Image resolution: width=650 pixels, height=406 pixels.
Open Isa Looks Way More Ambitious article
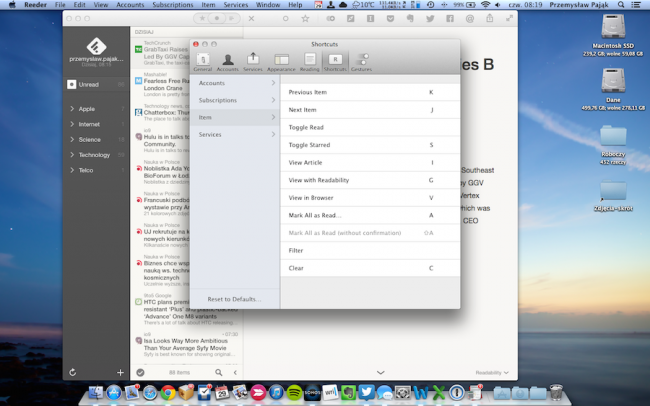187,344
